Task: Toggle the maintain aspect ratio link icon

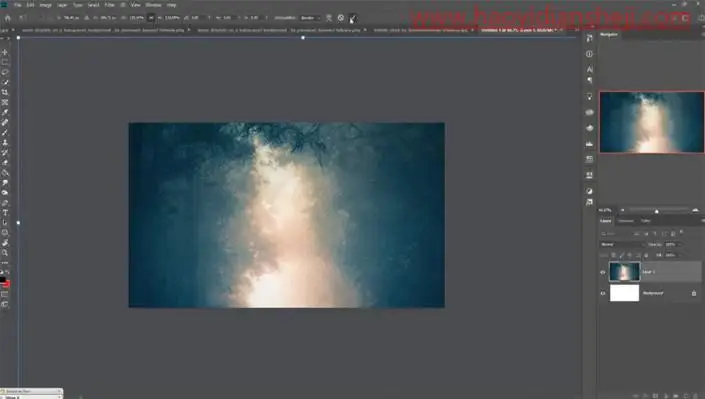Action: 151,18
